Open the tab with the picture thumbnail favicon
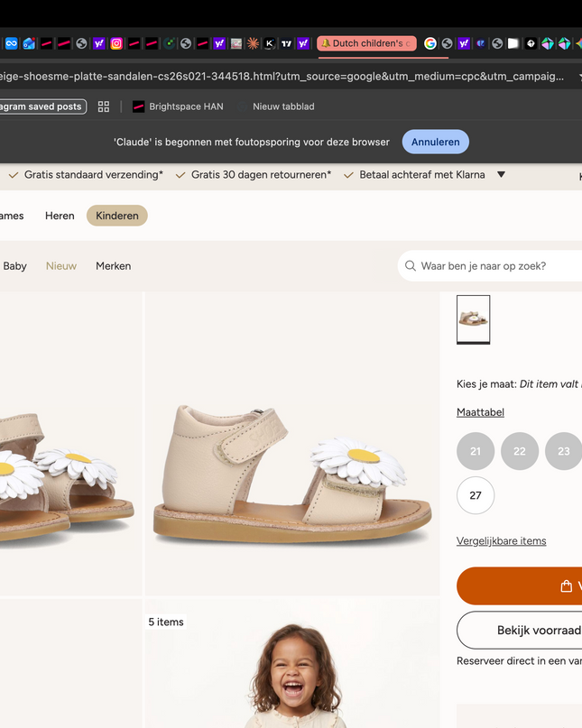The image size is (582, 728). (236, 43)
